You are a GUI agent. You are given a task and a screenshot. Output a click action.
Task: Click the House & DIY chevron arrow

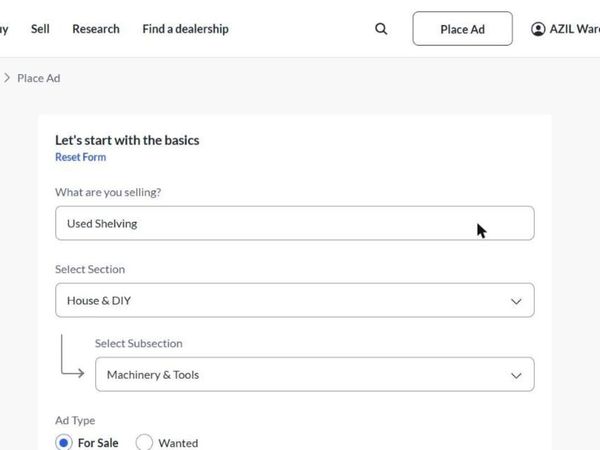point(516,302)
